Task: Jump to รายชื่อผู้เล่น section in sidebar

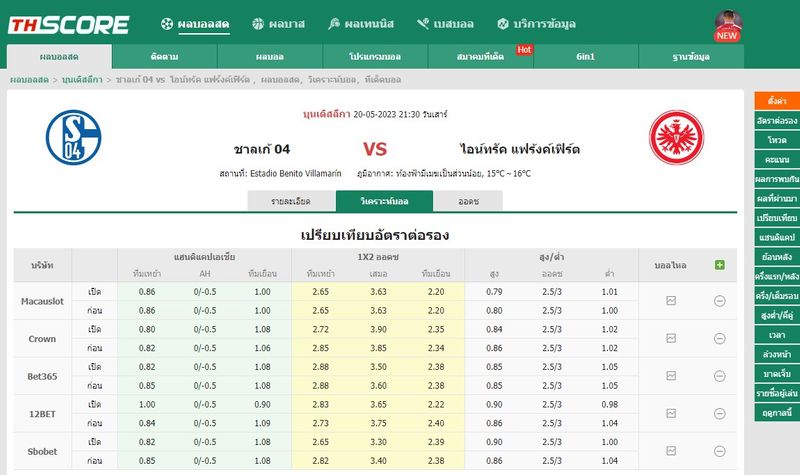Action: pyautogui.click(x=776, y=392)
